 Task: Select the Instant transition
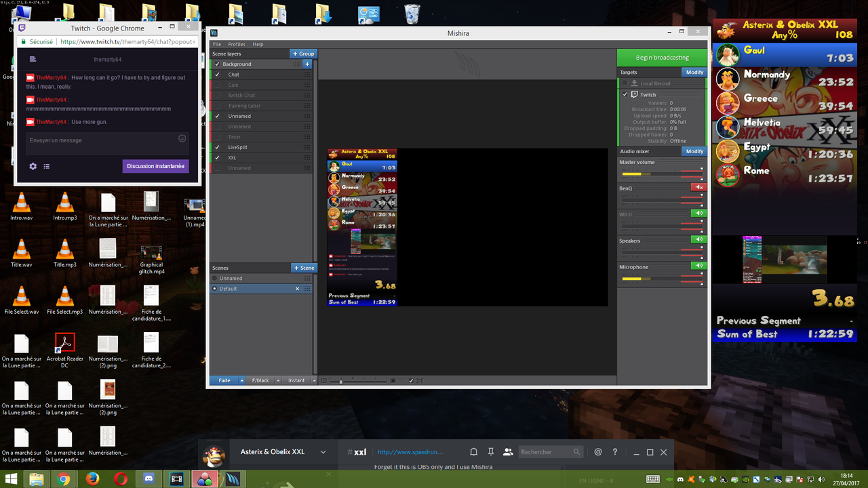pos(296,381)
